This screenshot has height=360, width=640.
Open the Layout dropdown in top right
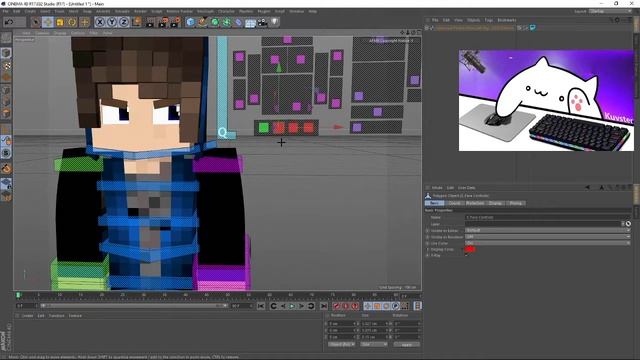[609, 11]
